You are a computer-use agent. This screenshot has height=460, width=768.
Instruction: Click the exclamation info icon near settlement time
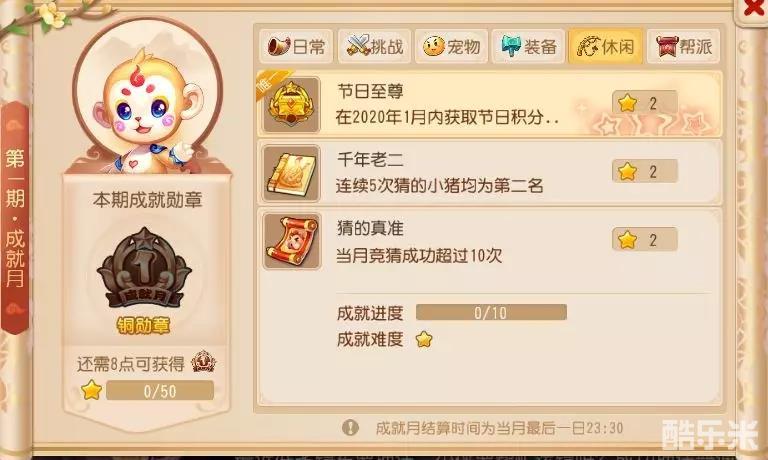[x=350, y=428]
